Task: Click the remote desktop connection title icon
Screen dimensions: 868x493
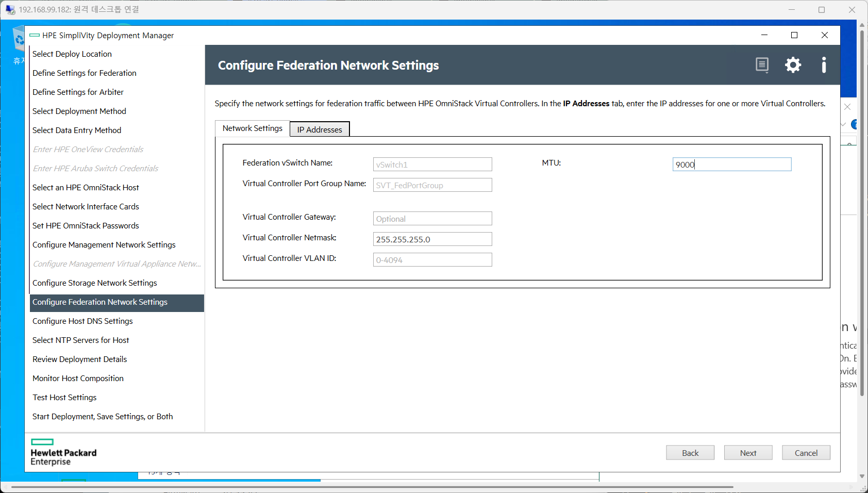Action: pyautogui.click(x=10, y=9)
